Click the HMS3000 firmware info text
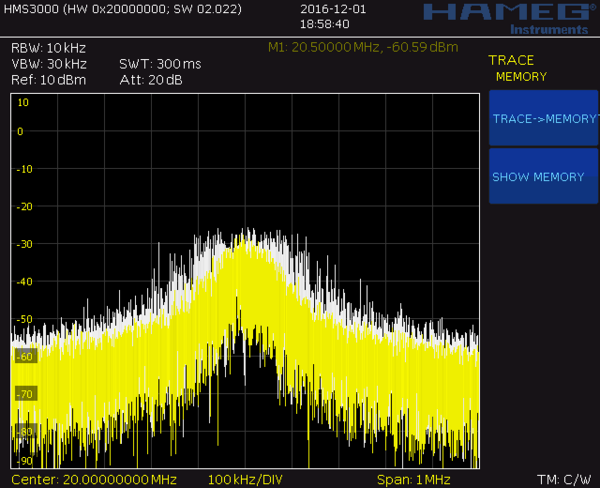 point(122,9)
